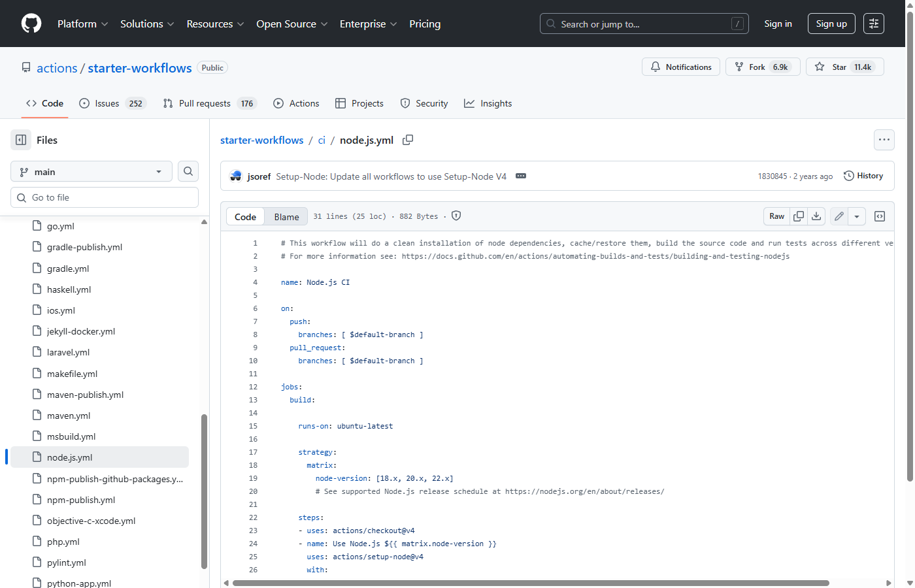Show full commit message via ellipsis icon
This screenshot has width=915, height=588.
click(x=520, y=176)
